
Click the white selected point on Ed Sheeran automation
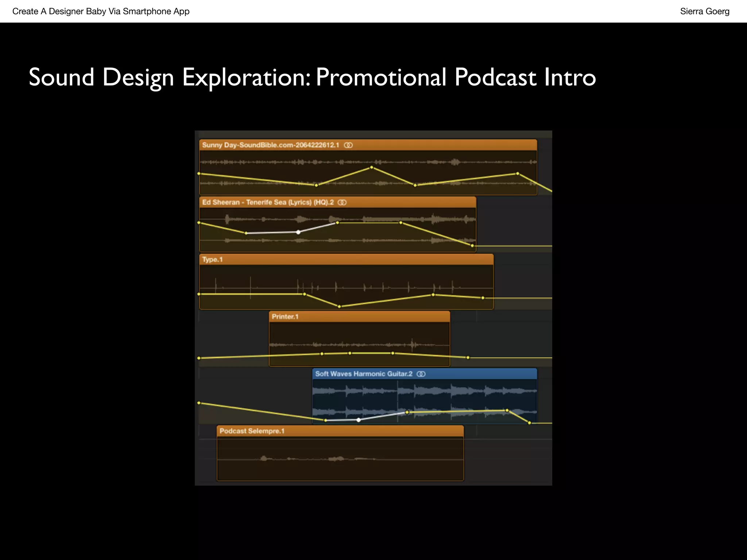tap(298, 232)
